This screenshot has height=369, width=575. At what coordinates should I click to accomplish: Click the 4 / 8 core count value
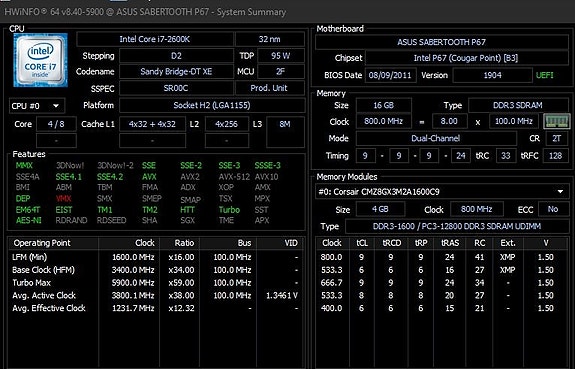click(x=56, y=124)
